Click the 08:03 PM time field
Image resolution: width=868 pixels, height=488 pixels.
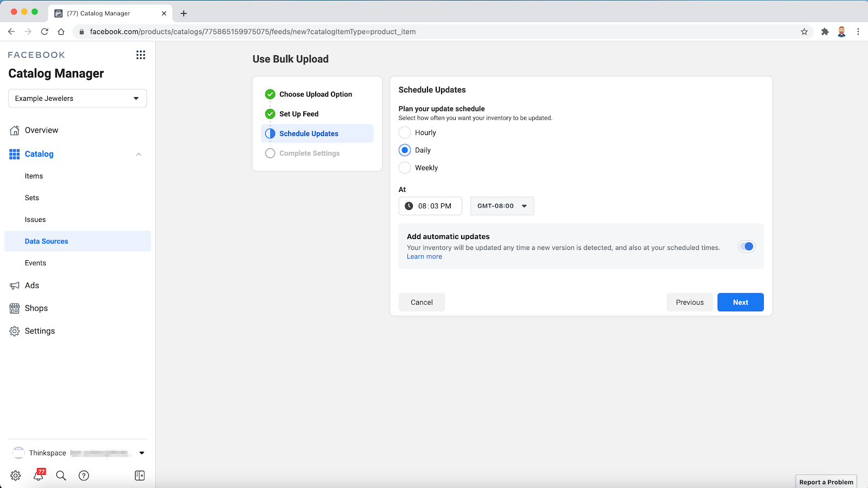tap(430, 206)
